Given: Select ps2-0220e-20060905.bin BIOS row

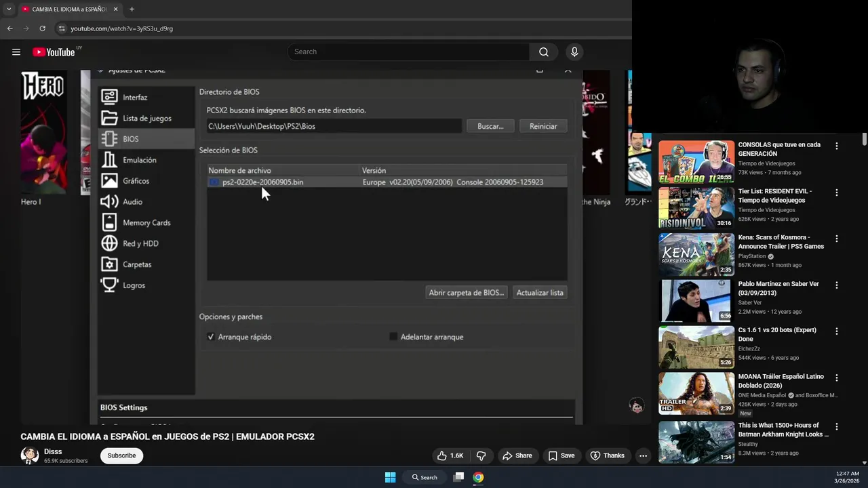Looking at the screenshot, I should click(387, 182).
